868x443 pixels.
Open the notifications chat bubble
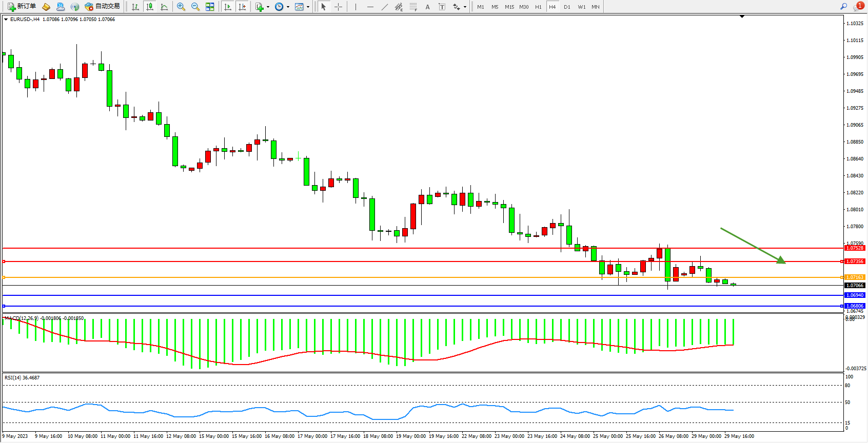pos(858,7)
